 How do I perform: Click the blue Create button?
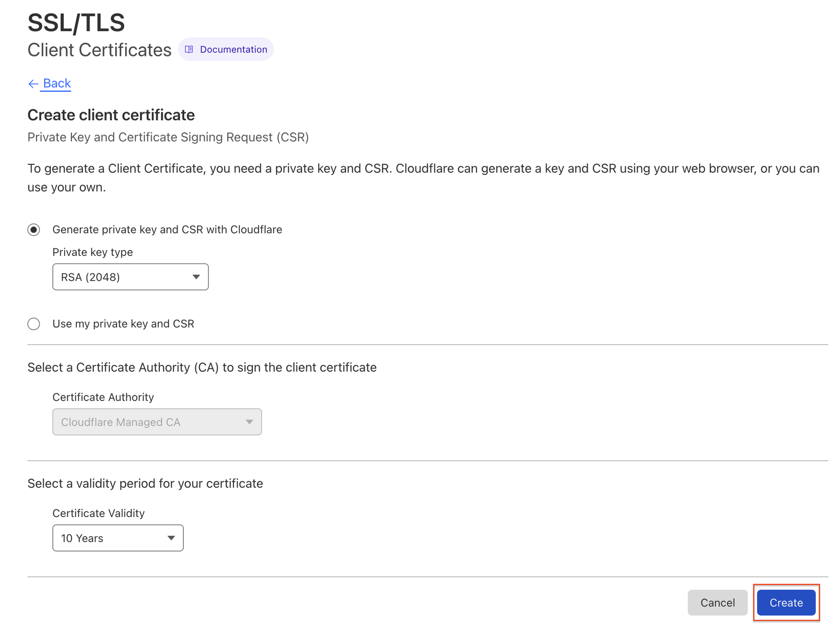tap(786, 602)
